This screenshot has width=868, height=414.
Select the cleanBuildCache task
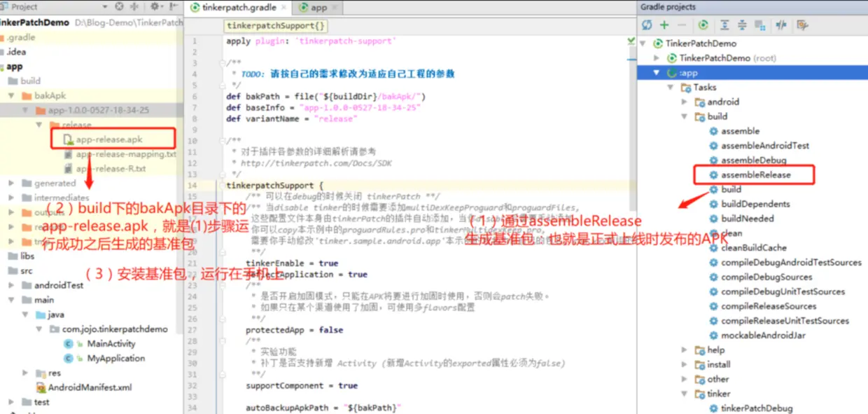747,247
